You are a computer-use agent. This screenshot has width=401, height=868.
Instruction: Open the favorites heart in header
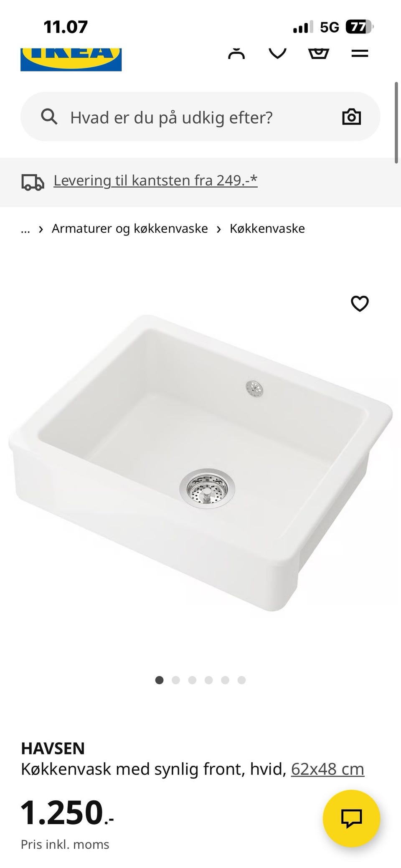[277, 53]
